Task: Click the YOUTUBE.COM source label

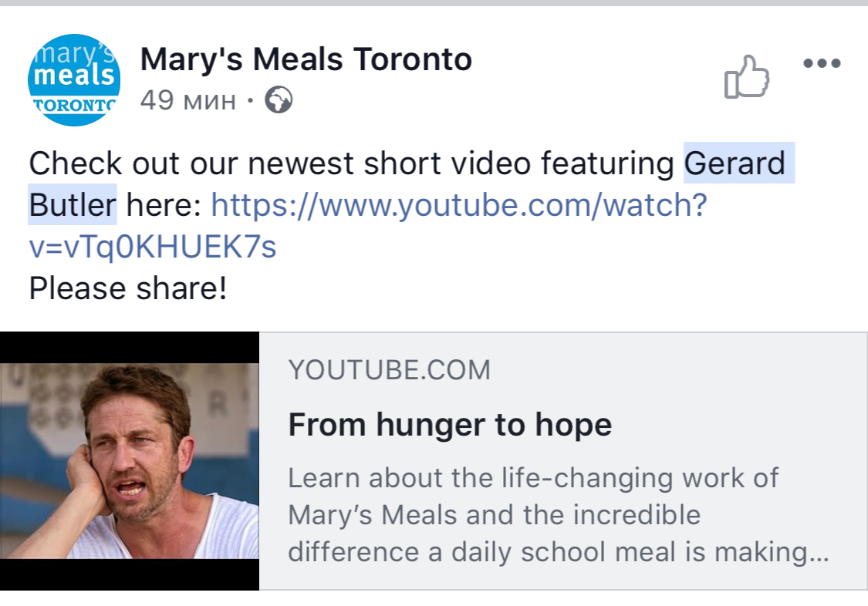Action: coord(389,370)
